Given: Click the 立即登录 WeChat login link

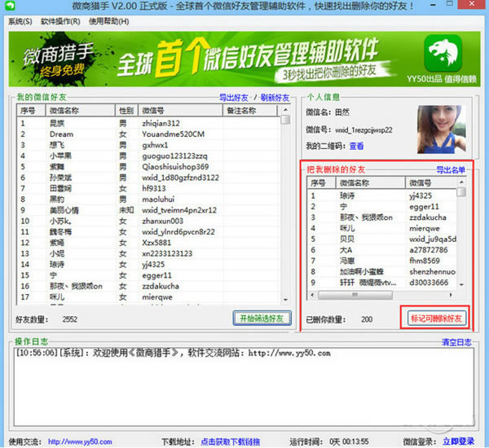Looking at the screenshot, I should (x=458, y=441).
